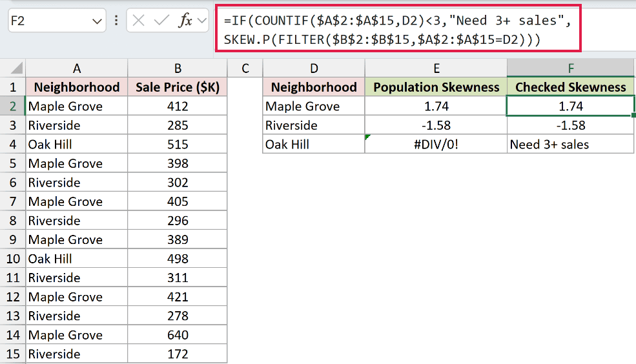Open the Name Box dropdown arrow

pos(97,21)
